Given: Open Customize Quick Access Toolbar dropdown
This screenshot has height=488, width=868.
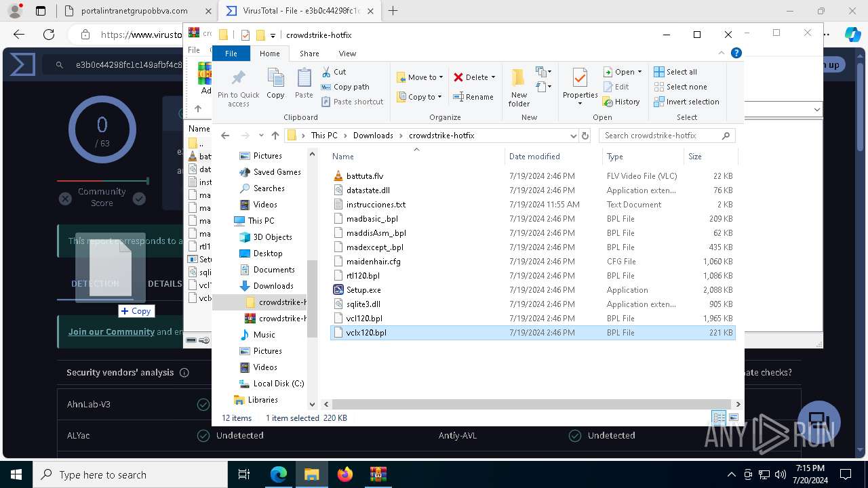Looking at the screenshot, I should tap(273, 35).
